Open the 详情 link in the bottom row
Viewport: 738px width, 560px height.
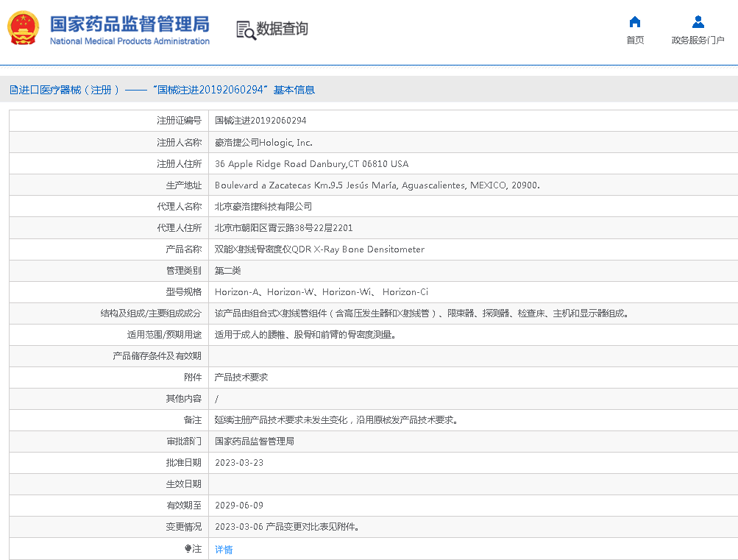coord(224,549)
